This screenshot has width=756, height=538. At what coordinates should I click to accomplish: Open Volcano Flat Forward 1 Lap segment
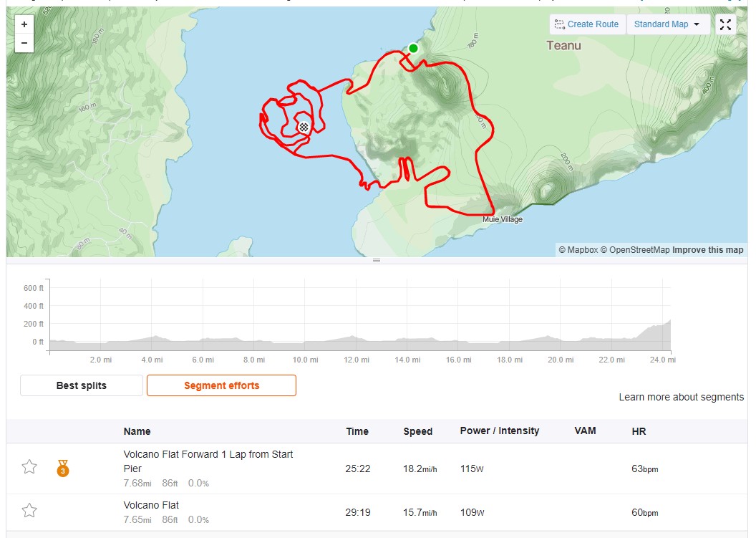point(208,461)
